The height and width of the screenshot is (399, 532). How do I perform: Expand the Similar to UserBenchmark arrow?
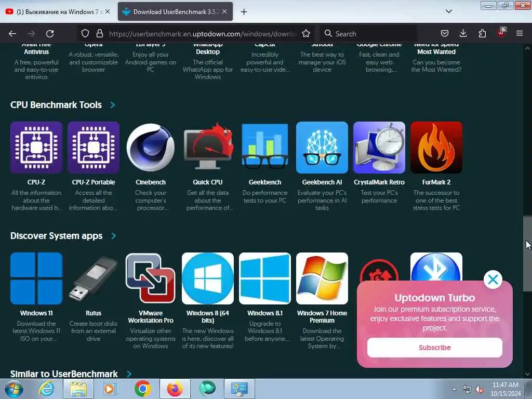click(x=129, y=374)
